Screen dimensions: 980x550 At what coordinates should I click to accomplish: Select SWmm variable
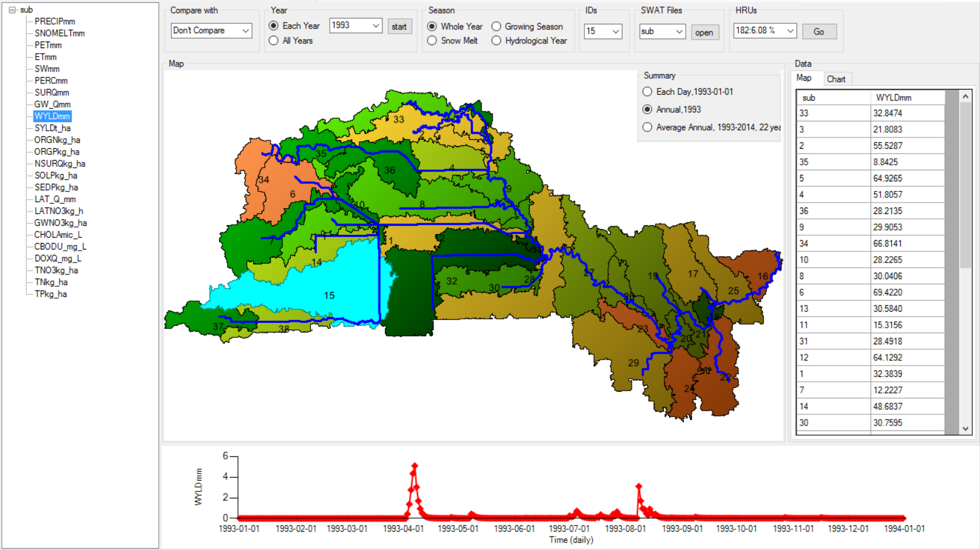[47, 69]
